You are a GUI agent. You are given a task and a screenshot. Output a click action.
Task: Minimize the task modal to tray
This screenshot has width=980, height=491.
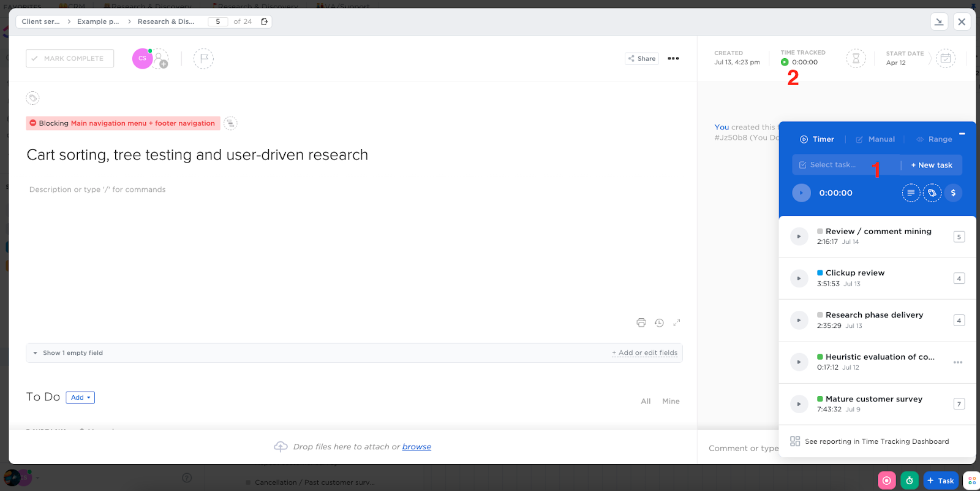pyautogui.click(x=939, y=21)
